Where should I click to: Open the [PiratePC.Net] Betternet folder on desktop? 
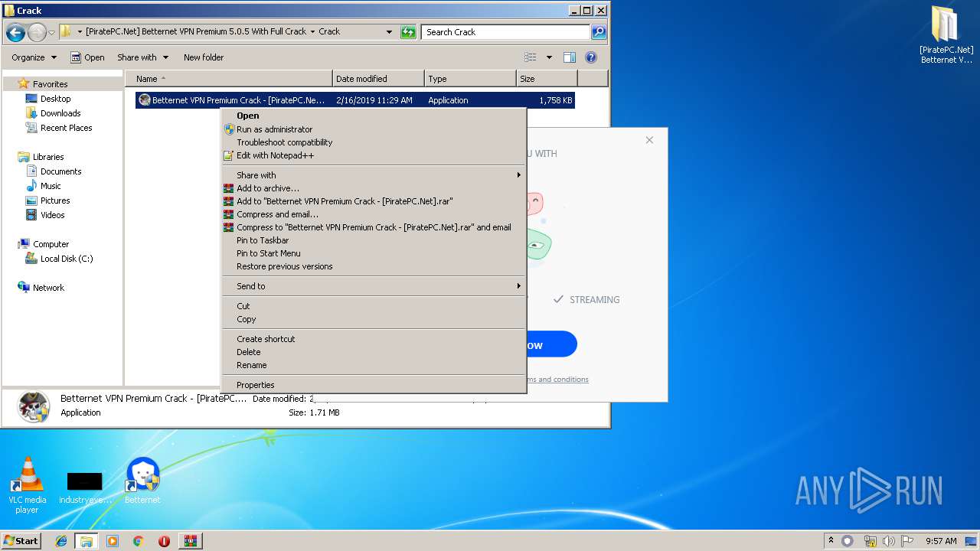click(946, 35)
